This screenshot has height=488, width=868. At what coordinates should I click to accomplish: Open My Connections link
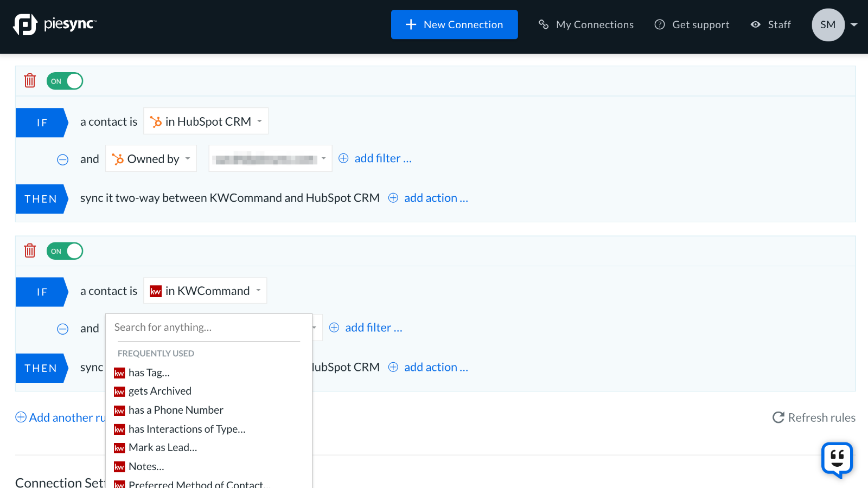coord(586,24)
